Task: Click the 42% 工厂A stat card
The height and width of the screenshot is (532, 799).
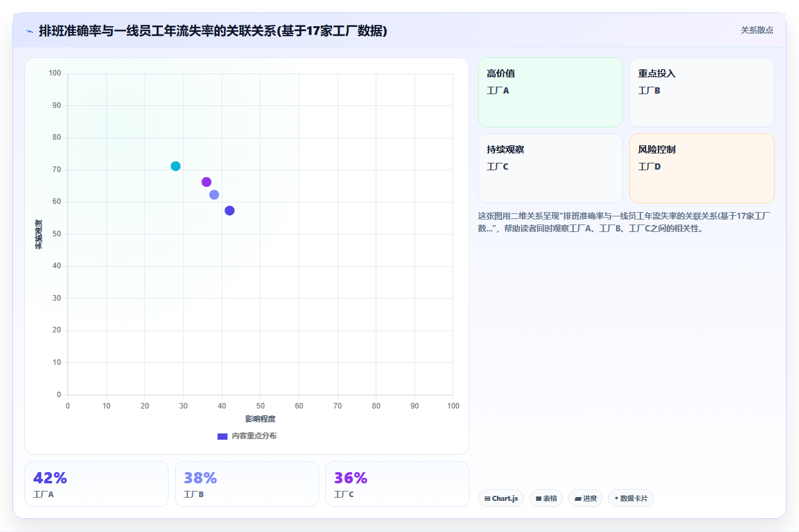Action: (96, 484)
